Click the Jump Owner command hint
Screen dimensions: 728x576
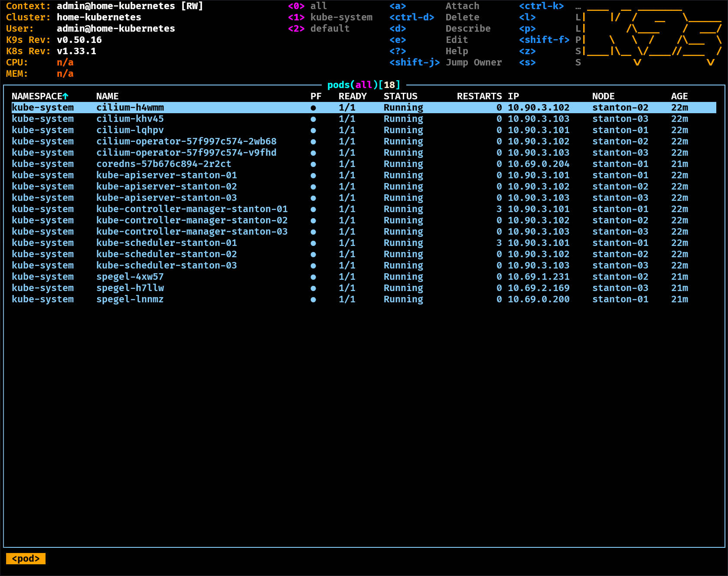coord(473,62)
